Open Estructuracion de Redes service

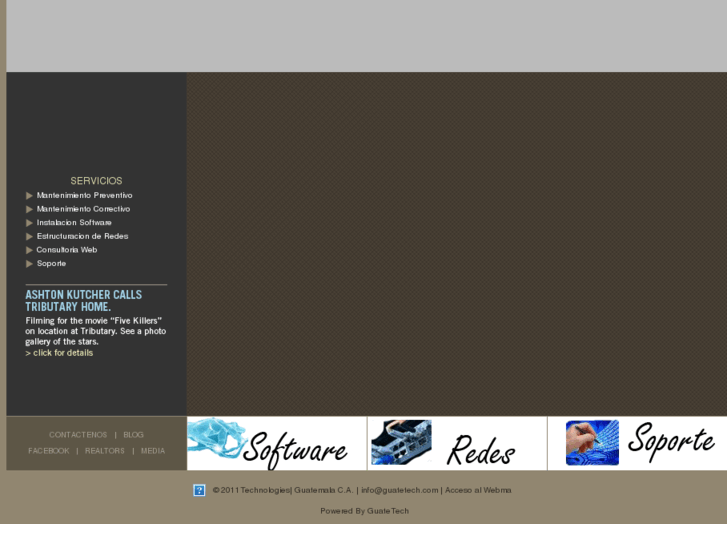pos(83,236)
